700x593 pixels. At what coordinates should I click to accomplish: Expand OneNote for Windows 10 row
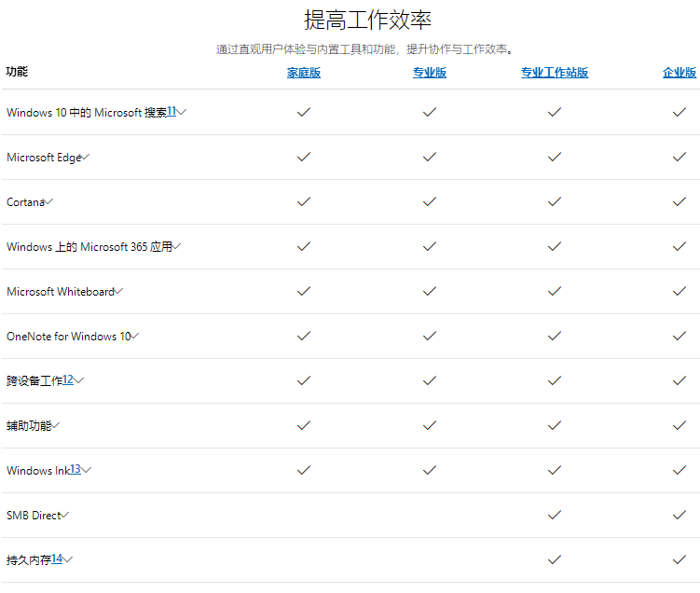coord(134,336)
